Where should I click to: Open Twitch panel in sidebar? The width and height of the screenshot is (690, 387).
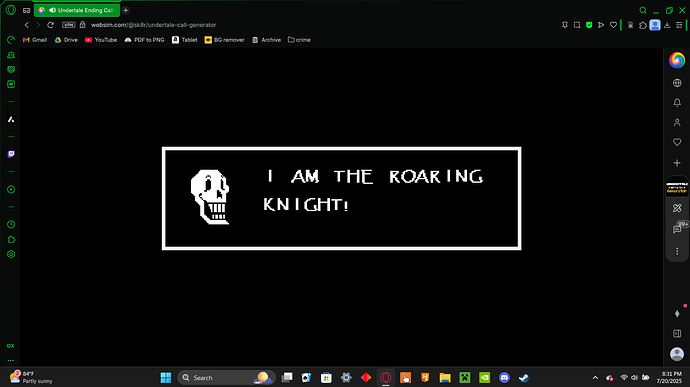(x=11, y=154)
